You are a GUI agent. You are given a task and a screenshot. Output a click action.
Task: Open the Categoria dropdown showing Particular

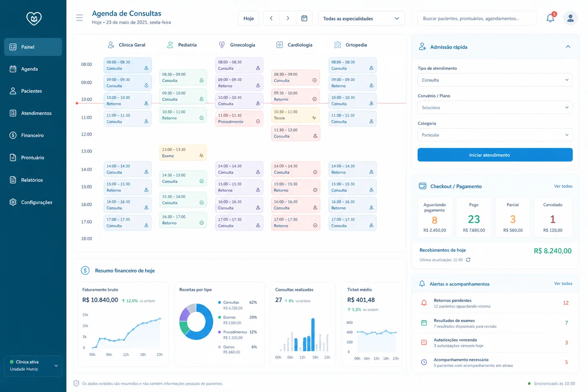coord(495,135)
